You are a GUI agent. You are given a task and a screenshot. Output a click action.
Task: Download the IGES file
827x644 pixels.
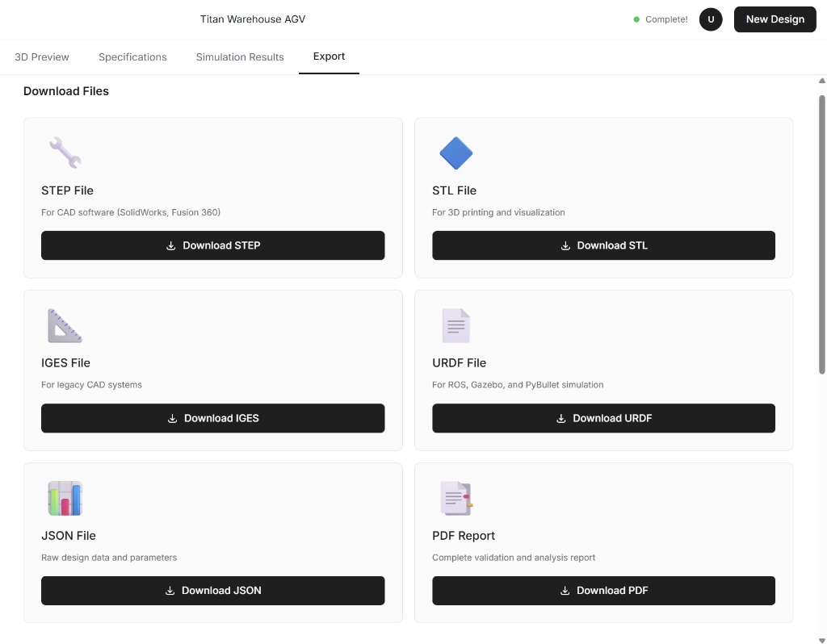coord(212,418)
